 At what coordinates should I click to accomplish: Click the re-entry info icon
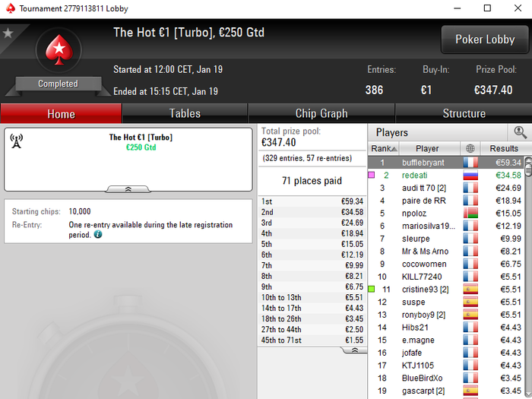(98, 234)
